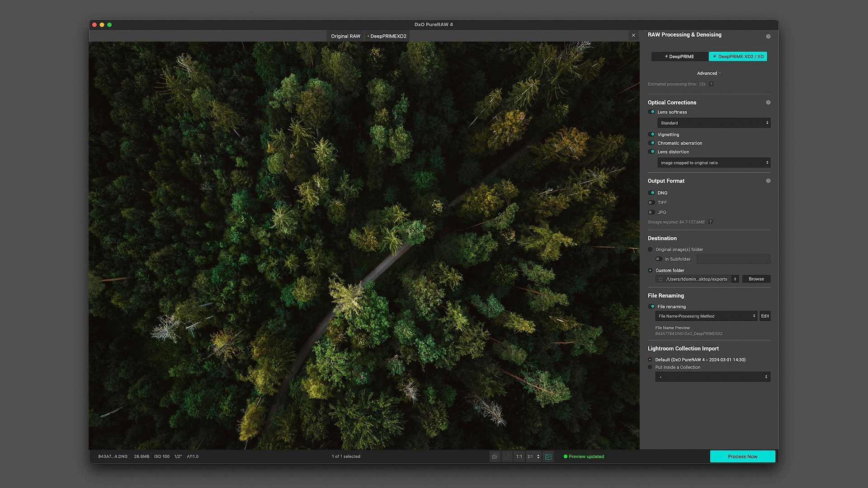Open the compare view icon in status bar
This screenshot has width=868, height=488.
coord(495,456)
